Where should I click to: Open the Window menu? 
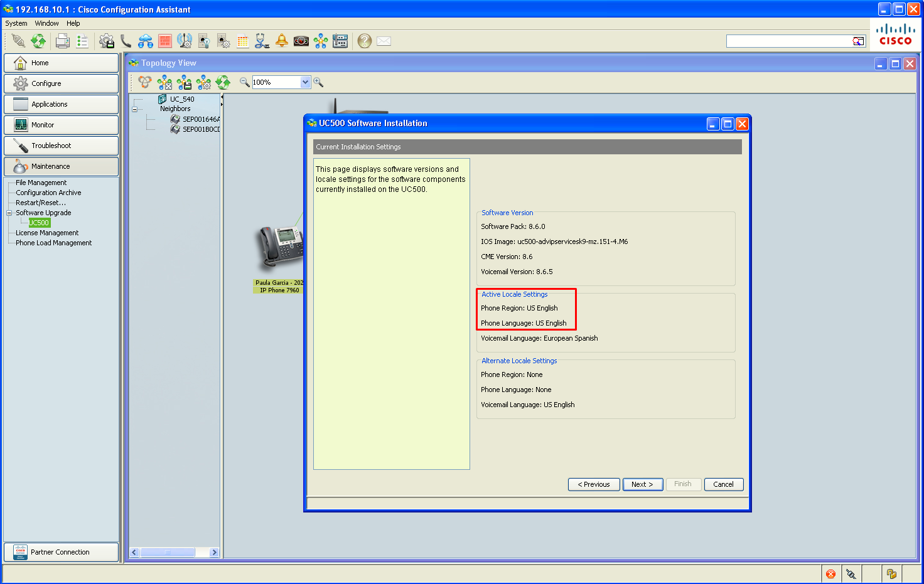point(46,23)
